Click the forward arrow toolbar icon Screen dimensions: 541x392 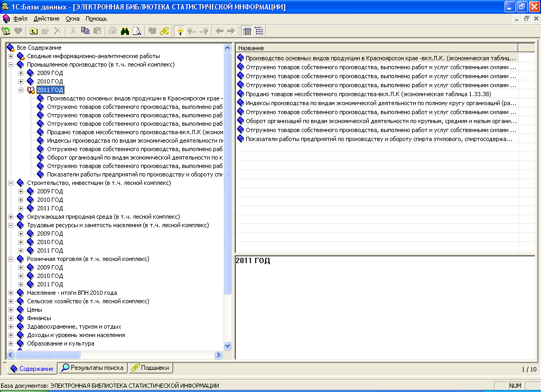point(231,31)
